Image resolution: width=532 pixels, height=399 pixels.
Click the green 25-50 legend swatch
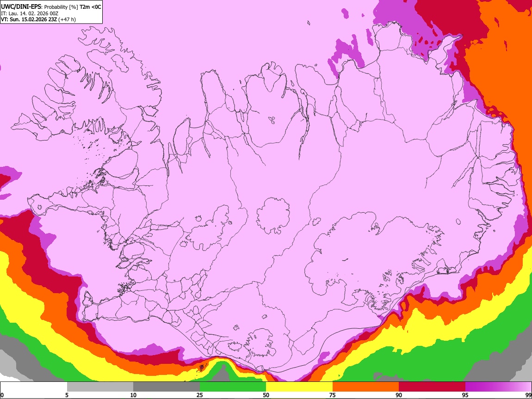[x=233, y=387]
